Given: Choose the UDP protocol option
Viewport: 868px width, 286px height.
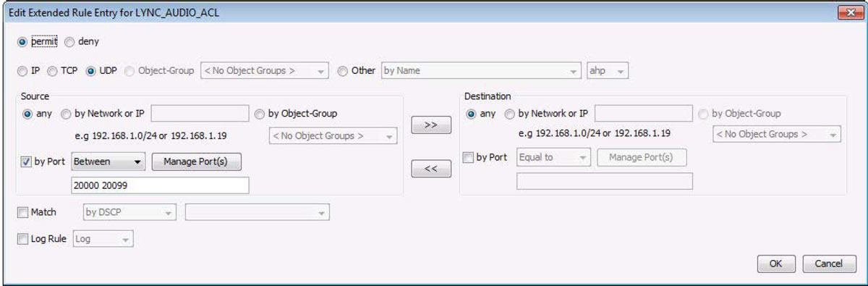Looking at the screenshot, I should click(91, 71).
